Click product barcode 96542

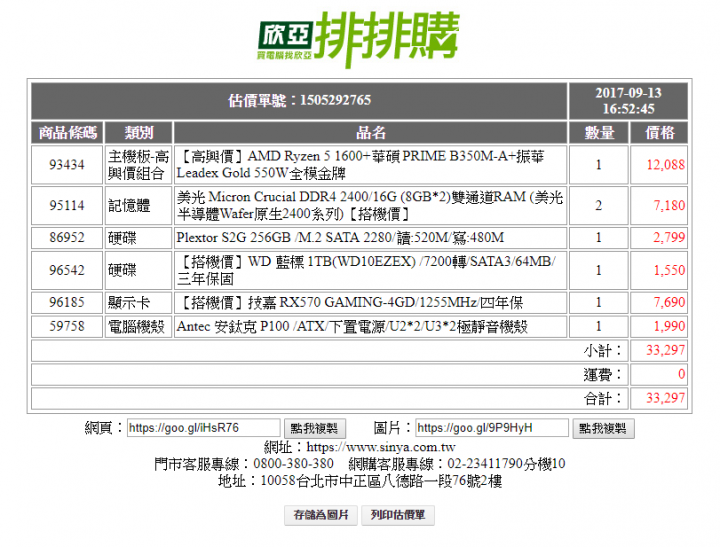tap(67, 270)
